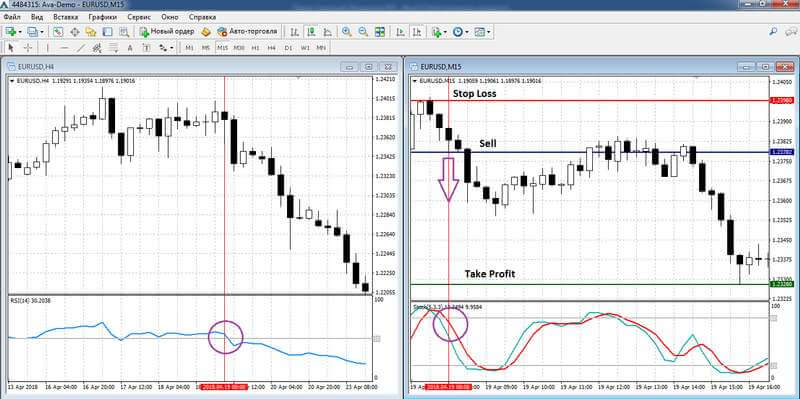
Task: Zoom in on the chart
Action: pos(347,32)
